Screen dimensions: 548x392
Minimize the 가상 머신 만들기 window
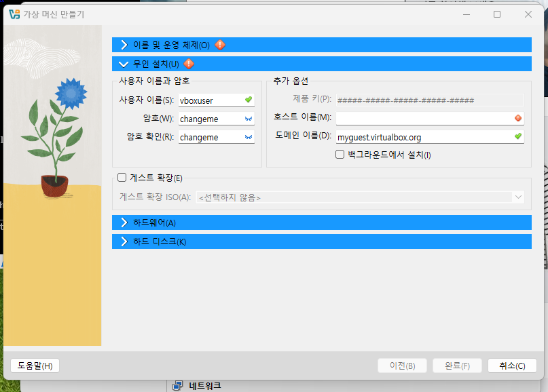pos(467,14)
